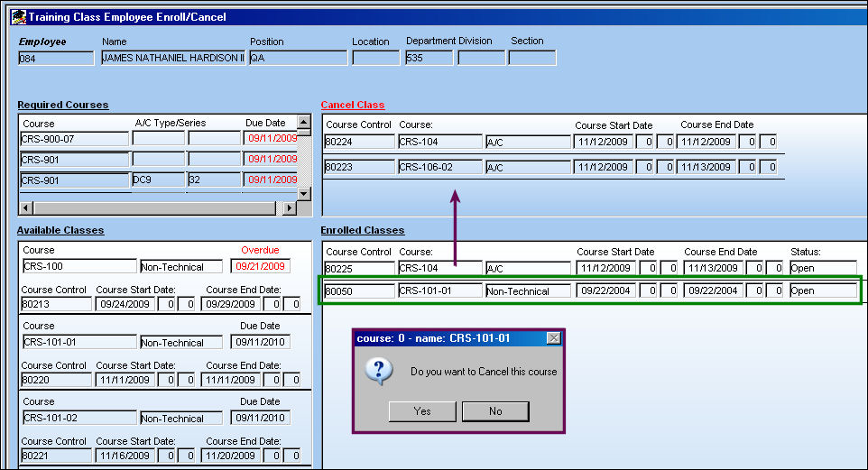Click the Employee label

42,41
